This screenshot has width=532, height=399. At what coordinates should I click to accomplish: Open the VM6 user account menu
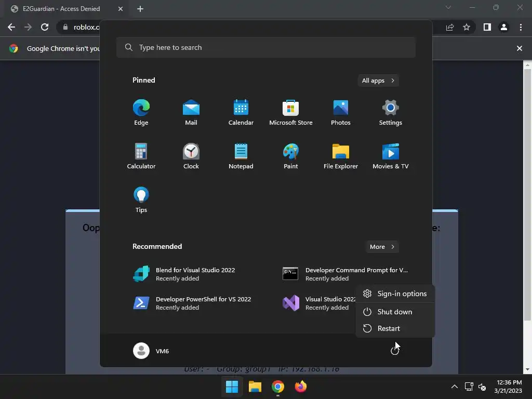[x=151, y=351]
